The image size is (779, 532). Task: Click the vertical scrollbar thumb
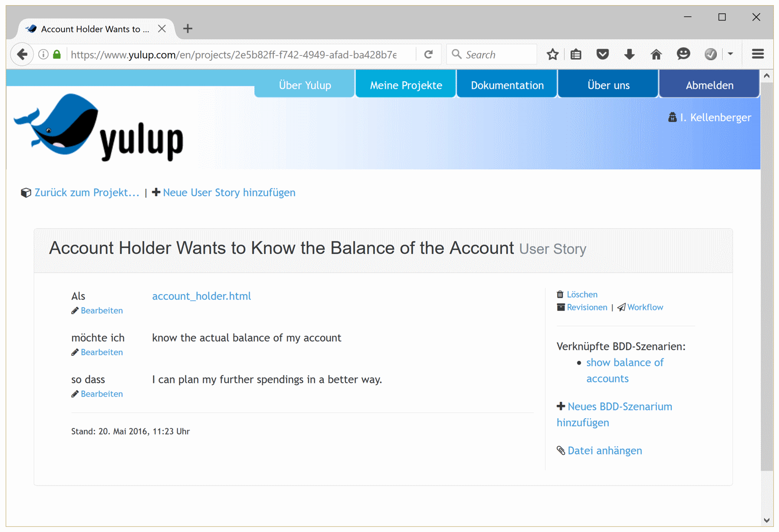click(x=767, y=276)
